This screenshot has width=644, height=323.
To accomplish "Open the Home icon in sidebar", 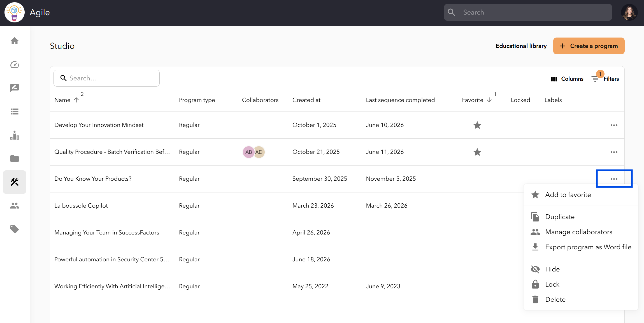I will point(15,41).
